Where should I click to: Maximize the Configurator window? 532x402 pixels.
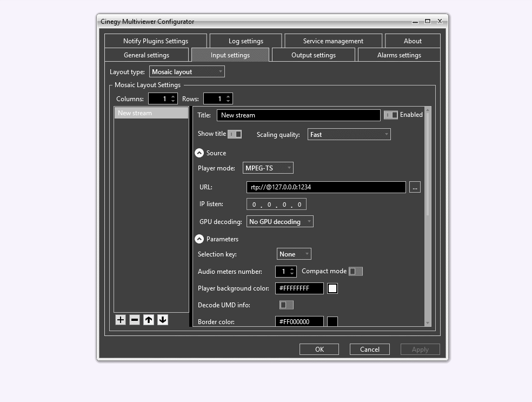click(428, 21)
